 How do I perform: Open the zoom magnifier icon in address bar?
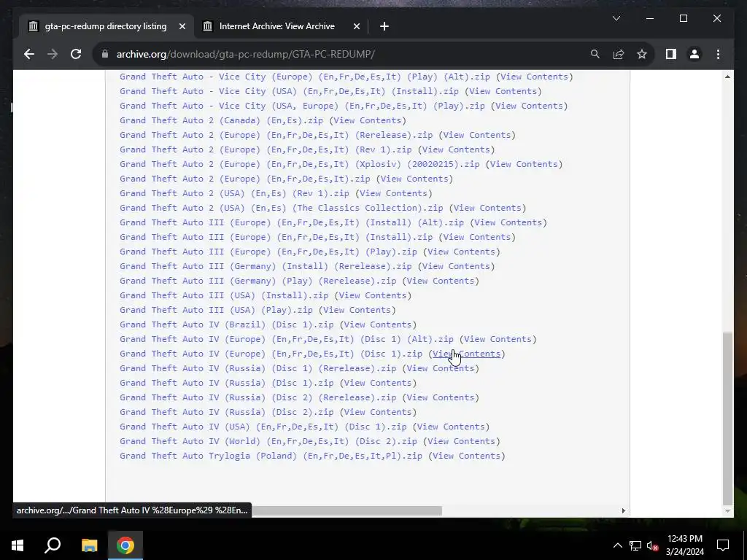click(x=595, y=54)
